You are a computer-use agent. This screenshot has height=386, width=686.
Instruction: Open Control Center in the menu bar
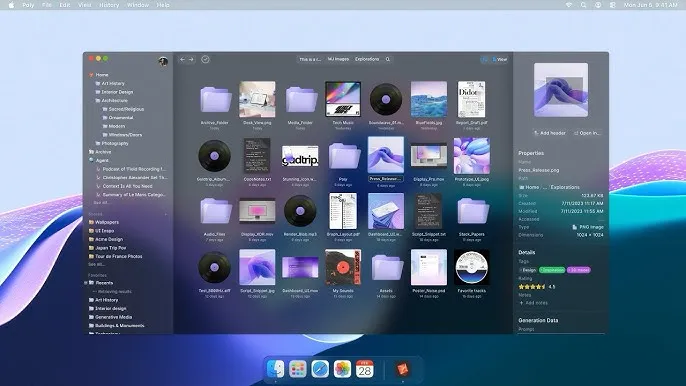[x=612, y=5]
